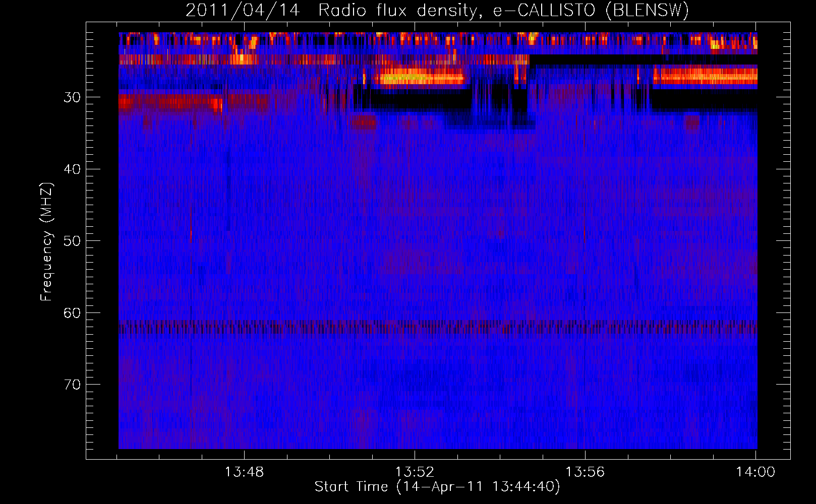
Task: Click the 60 frequency tick label
Action: tap(72, 313)
